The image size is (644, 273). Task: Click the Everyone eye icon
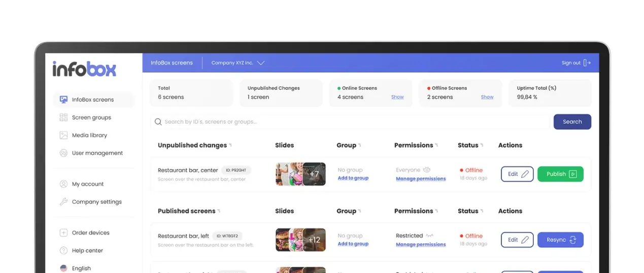pyautogui.click(x=427, y=170)
